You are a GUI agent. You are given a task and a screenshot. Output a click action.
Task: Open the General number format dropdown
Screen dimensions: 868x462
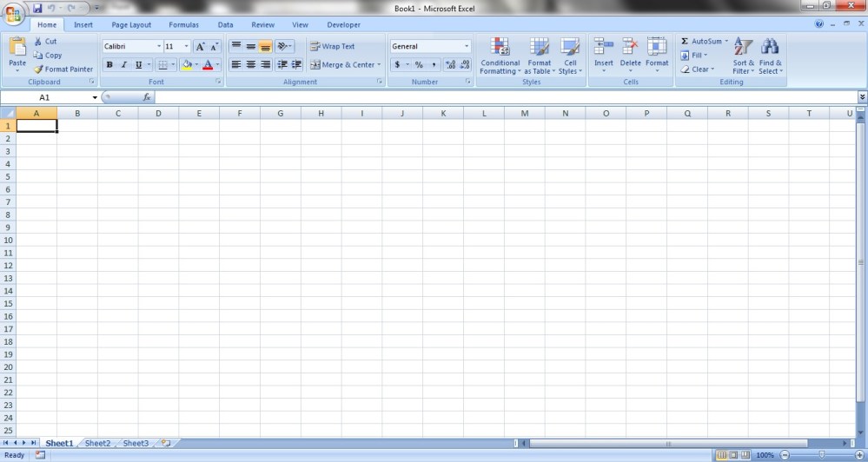pyautogui.click(x=466, y=47)
